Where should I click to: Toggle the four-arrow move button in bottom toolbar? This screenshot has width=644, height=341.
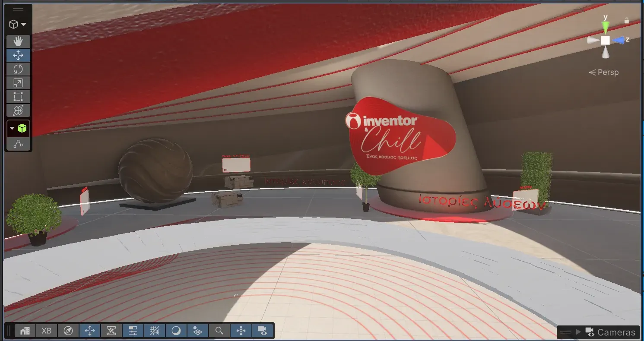point(90,331)
